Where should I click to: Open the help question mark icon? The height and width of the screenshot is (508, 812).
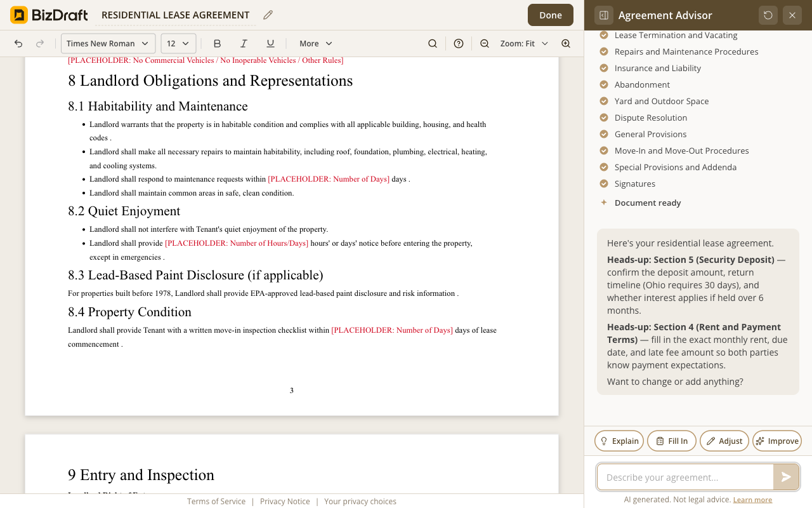[459, 43]
